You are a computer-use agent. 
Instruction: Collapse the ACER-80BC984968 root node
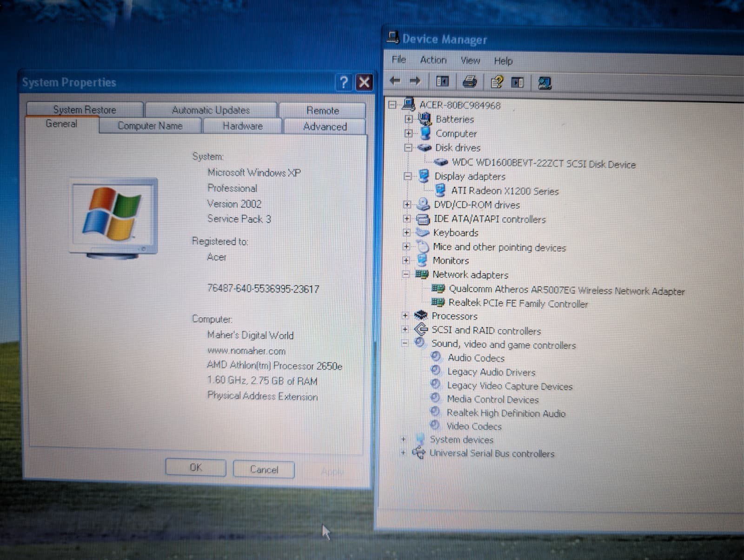tap(392, 105)
